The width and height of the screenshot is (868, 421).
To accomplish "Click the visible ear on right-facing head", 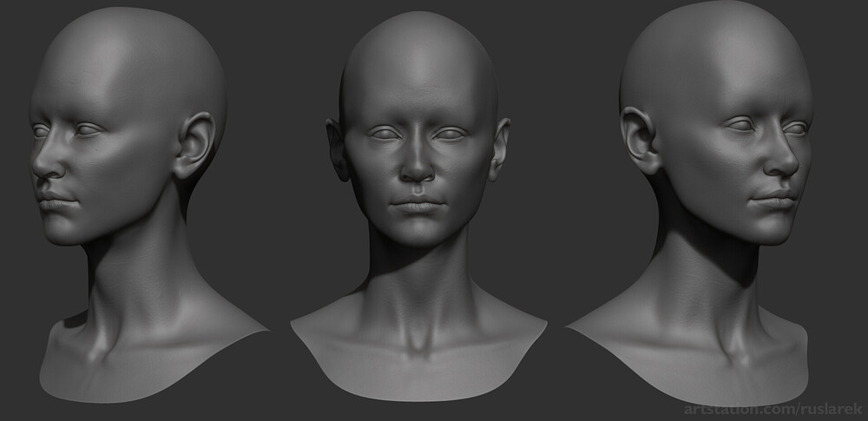I will point(641,140).
